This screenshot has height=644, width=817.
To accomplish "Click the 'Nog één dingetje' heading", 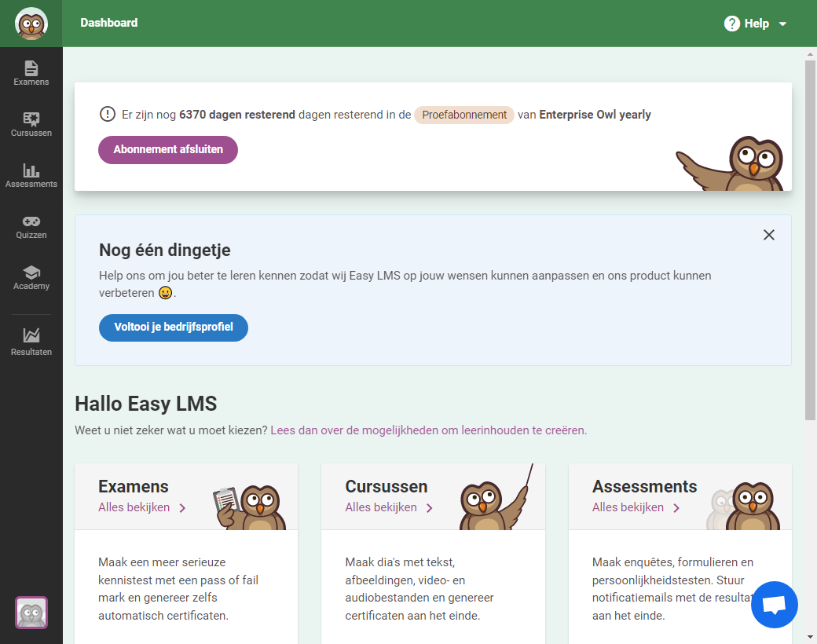I will point(165,250).
